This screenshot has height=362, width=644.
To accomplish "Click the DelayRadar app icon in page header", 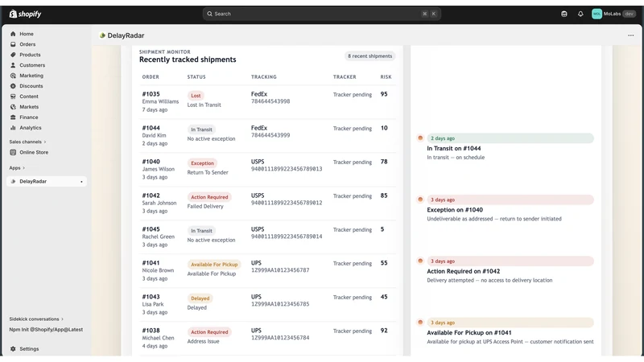I will [102, 35].
